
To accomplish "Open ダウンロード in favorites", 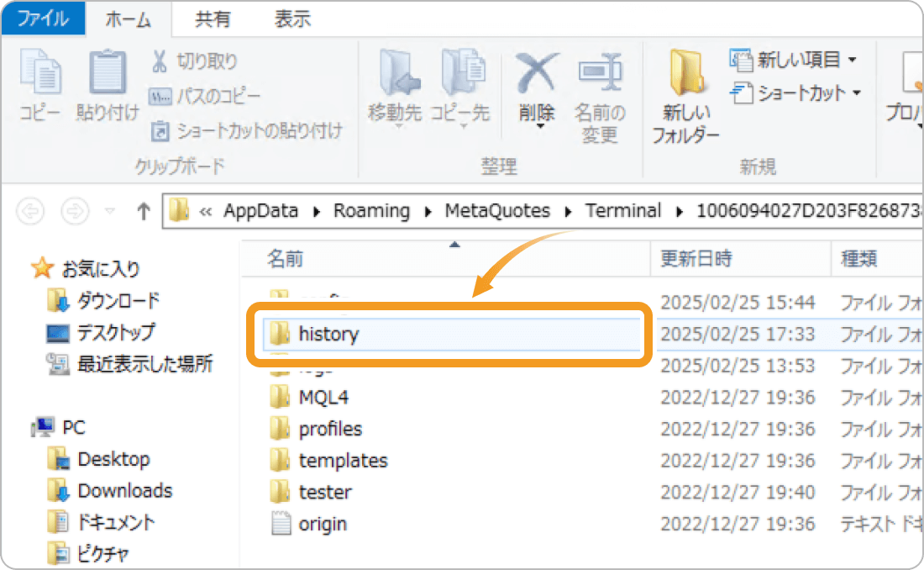I will [x=103, y=301].
